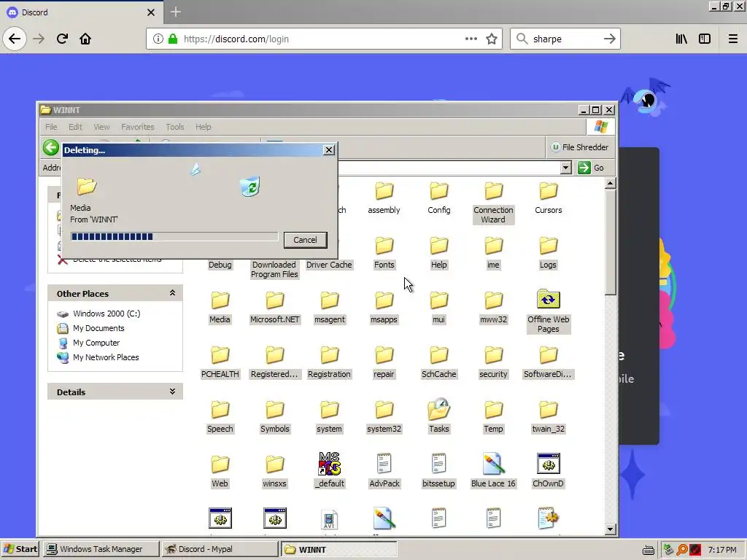The width and height of the screenshot is (747, 560).
Task: Select the Web folder
Action: tap(220, 472)
